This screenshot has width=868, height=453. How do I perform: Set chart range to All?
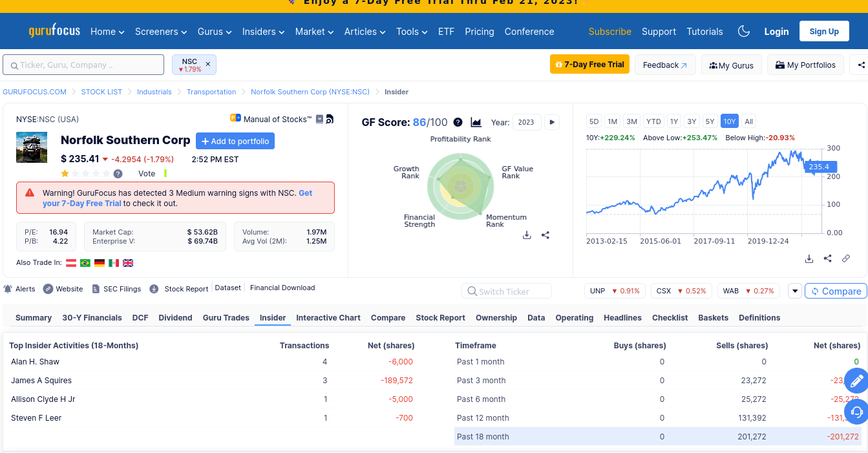[749, 121]
